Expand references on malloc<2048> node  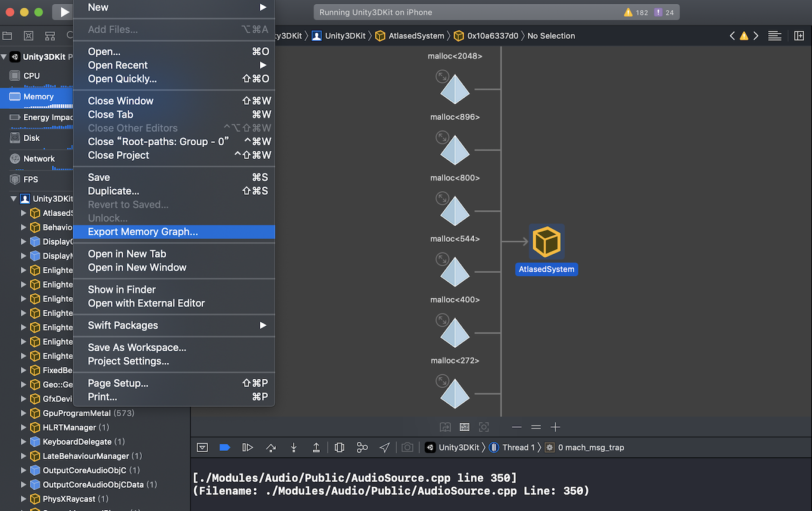point(442,76)
